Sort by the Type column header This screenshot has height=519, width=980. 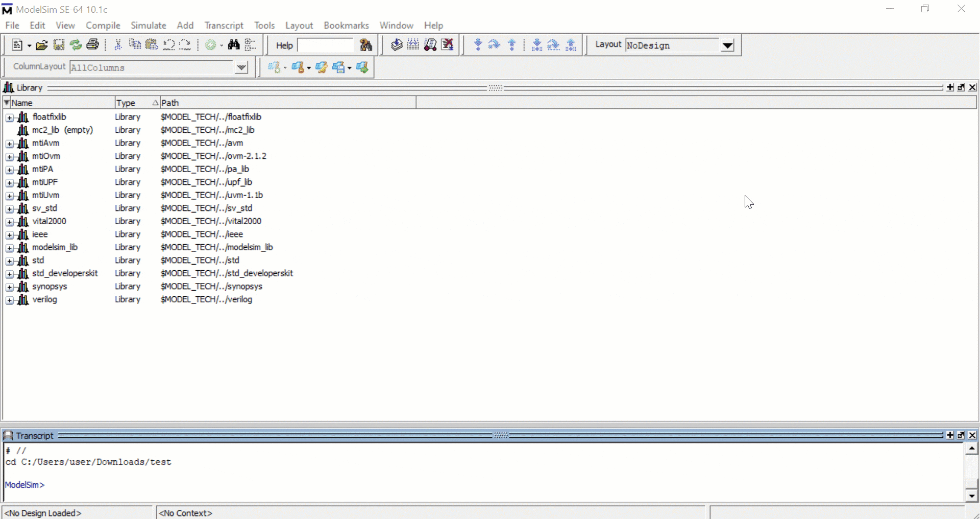137,103
